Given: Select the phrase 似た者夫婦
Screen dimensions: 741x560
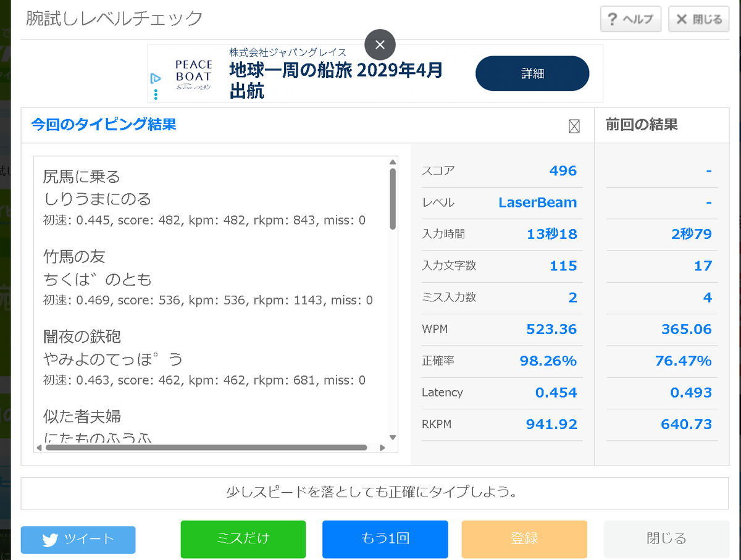Looking at the screenshot, I should pos(82,417).
